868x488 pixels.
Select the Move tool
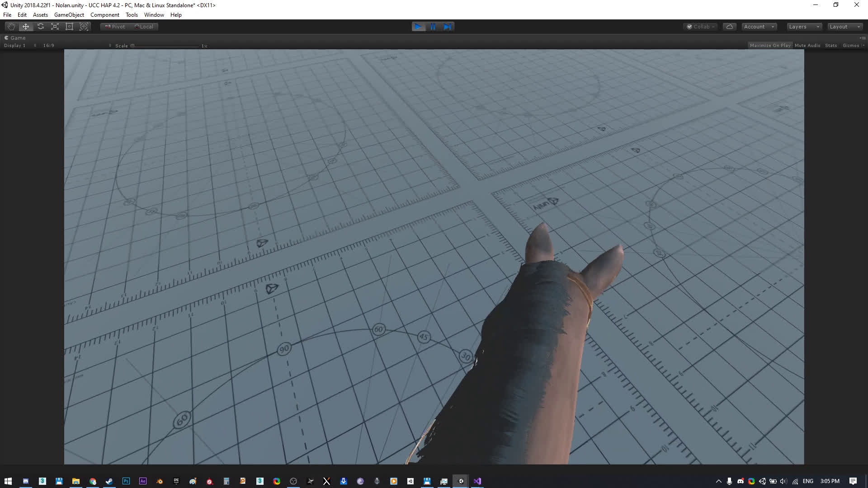26,27
